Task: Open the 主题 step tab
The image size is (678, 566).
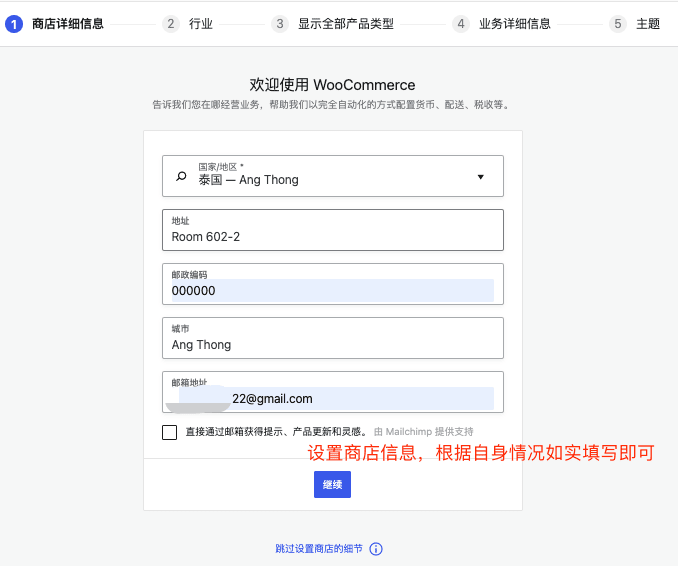Action: (648, 24)
